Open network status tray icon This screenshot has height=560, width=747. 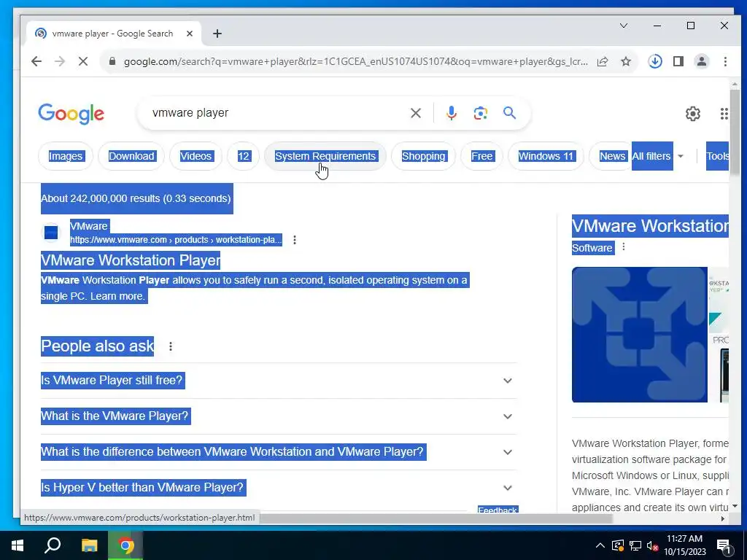click(635, 545)
